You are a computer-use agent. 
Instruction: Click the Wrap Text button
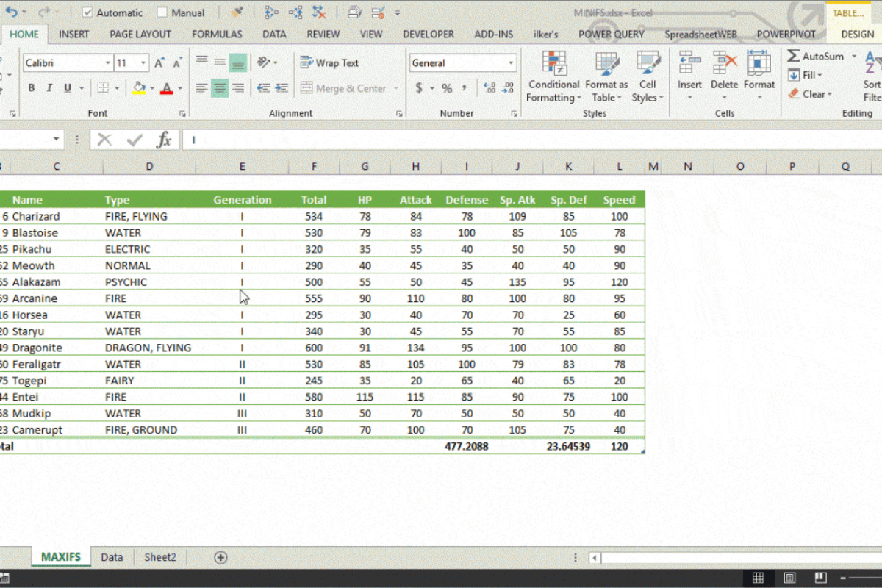329,63
